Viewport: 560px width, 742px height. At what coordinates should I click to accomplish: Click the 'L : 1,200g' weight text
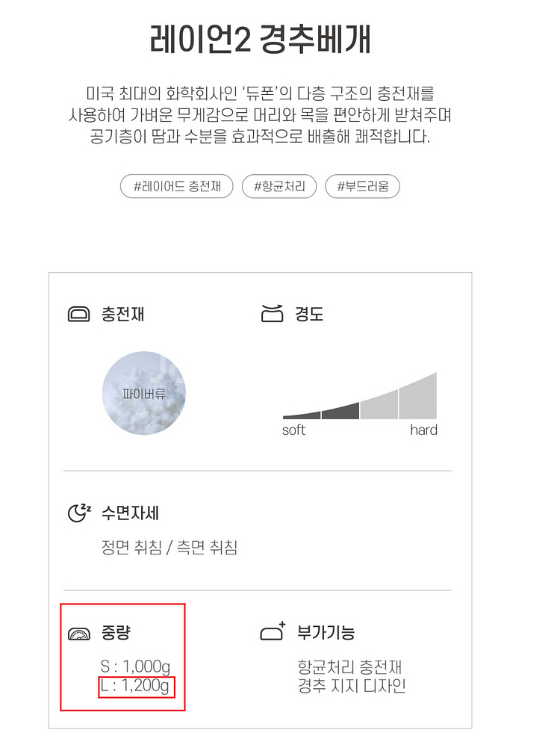(137, 685)
